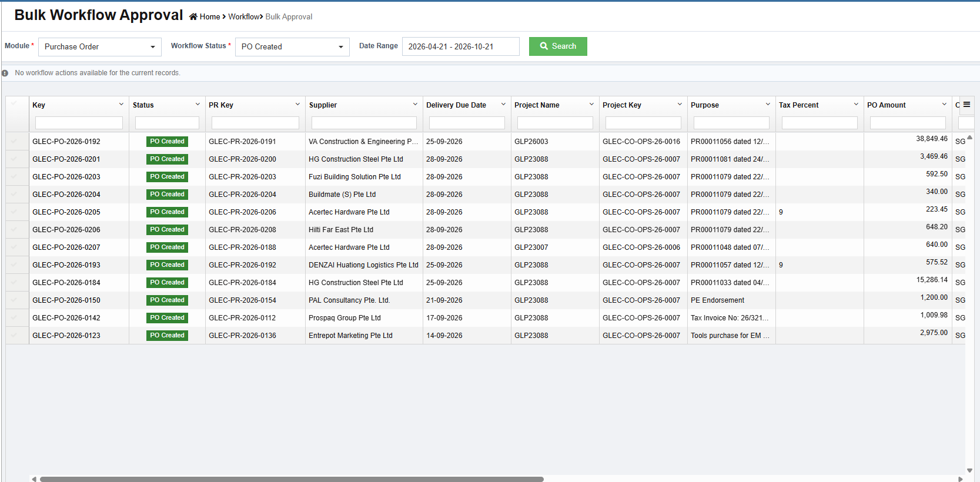Click the info icon beside the workflow message
The width and height of the screenshot is (980, 482).
coord(5,73)
